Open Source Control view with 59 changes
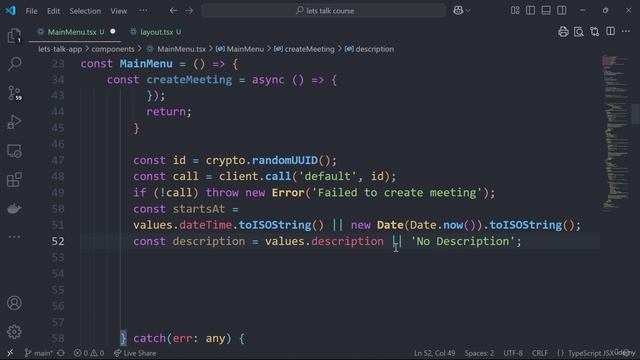Image resolution: width=640 pixels, height=360 pixels. pos(14,93)
